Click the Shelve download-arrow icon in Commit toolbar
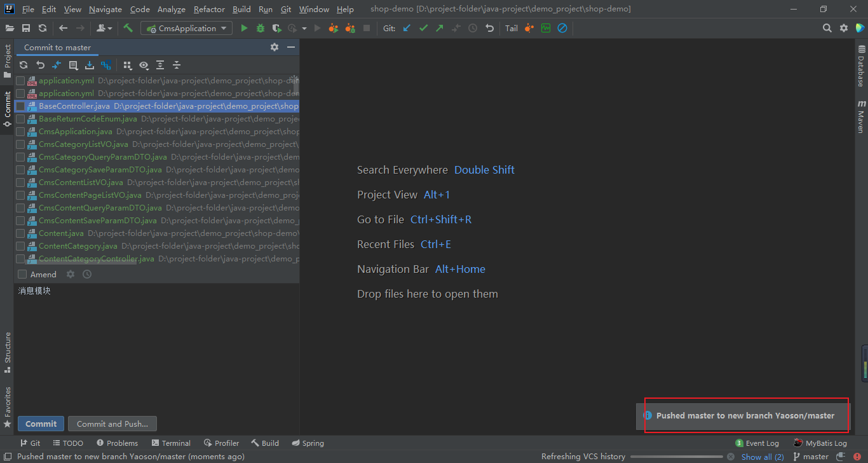Image resolution: width=868 pixels, height=463 pixels. 90,65
